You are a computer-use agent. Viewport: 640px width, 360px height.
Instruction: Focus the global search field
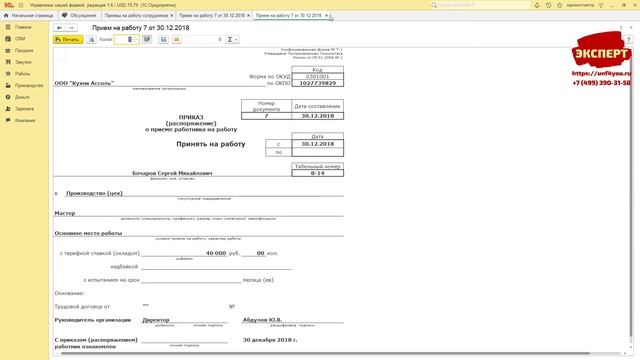[x=480, y=5]
